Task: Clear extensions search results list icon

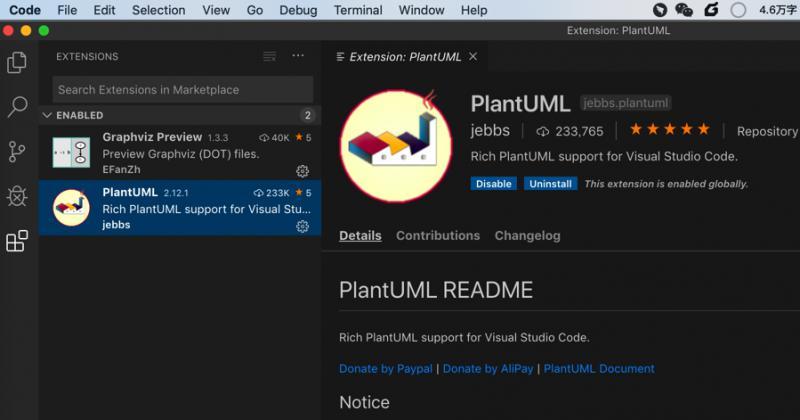Action: (269, 56)
